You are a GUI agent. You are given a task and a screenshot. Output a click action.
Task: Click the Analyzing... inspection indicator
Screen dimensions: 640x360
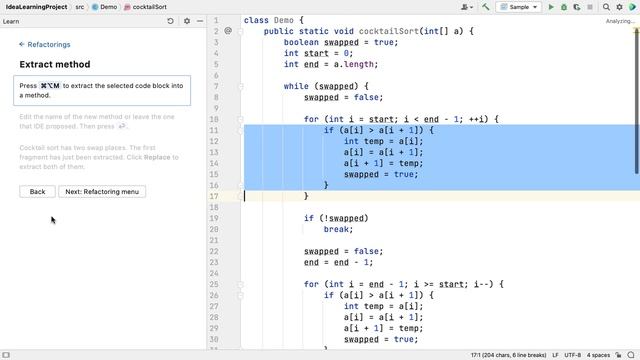[x=620, y=21]
